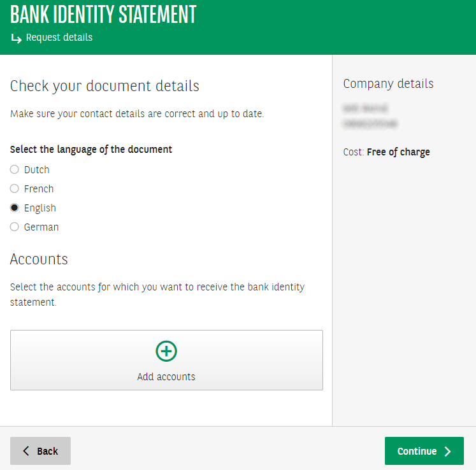Click the "Add accounts" label text

(166, 376)
